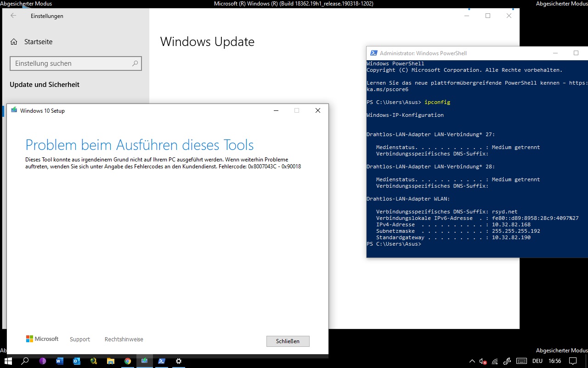
Task: Close the Einstellungen window
Action: [x=509, y=16]
